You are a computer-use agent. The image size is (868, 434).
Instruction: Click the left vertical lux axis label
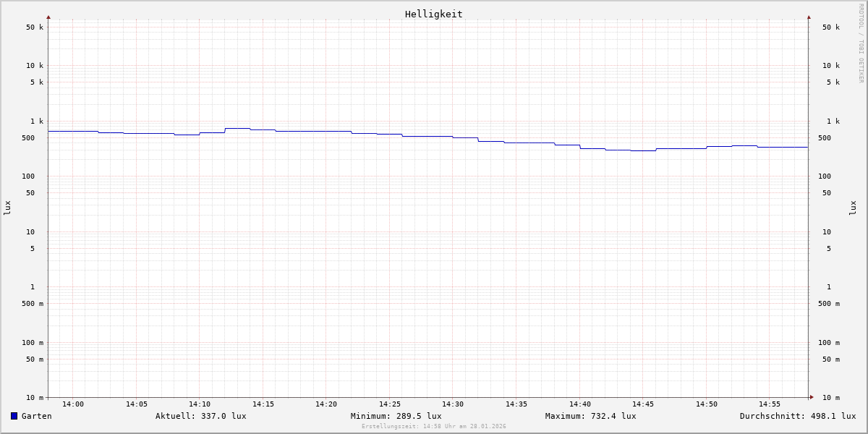point(7,208)
